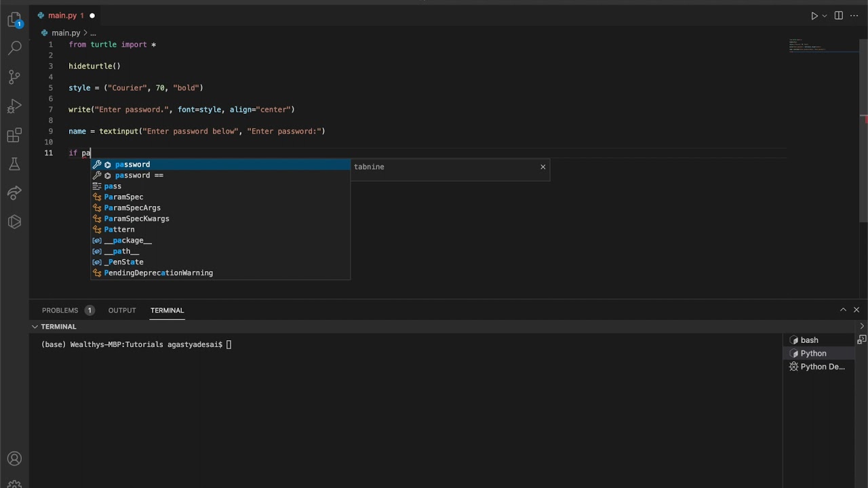
Task: Click the textinput line 9 code
Action: [x=197, y=131]
